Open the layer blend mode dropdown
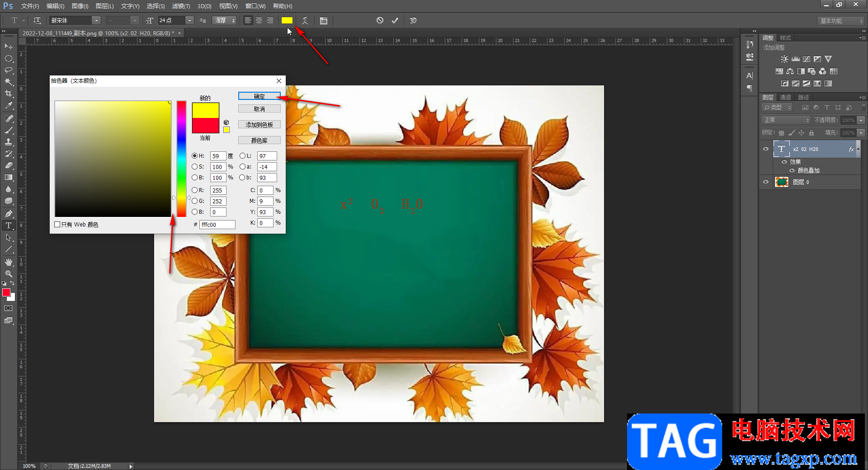 pos(786,120)
